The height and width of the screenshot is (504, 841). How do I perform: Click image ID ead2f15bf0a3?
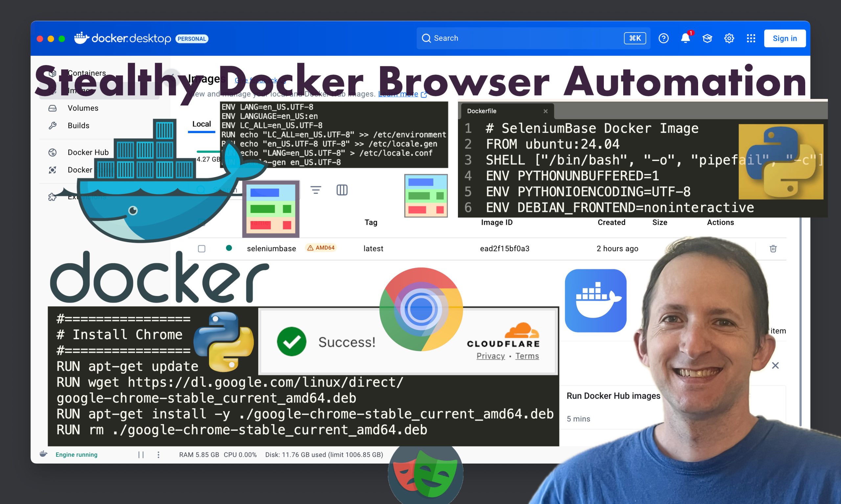click(x=505, y=249)
